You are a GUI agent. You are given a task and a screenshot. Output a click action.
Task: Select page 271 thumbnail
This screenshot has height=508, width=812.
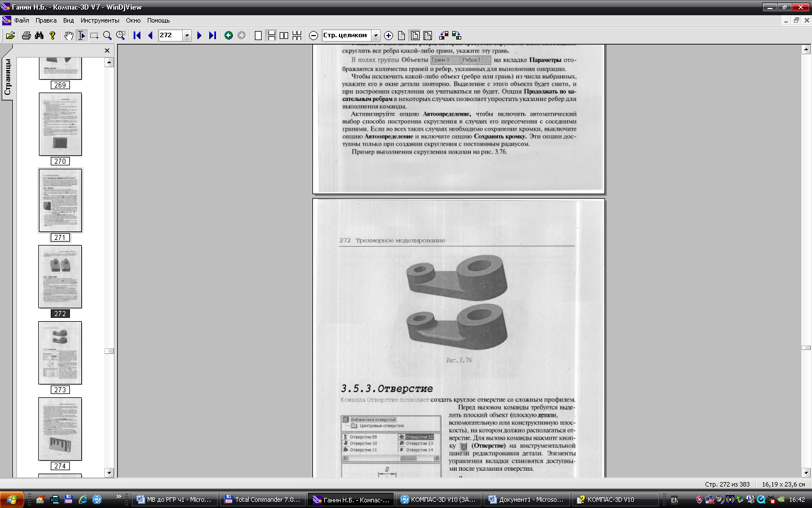(x=60, y=200)
